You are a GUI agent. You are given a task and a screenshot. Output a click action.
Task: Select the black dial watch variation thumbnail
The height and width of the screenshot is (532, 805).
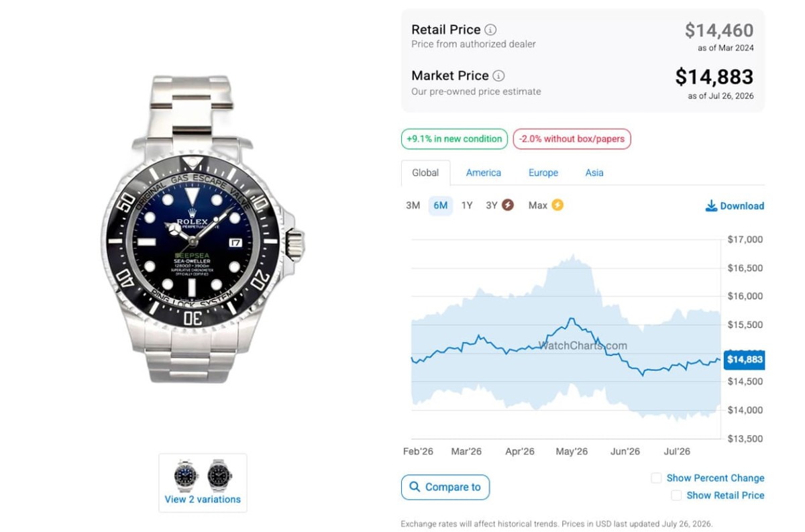(x=219, y=476)
